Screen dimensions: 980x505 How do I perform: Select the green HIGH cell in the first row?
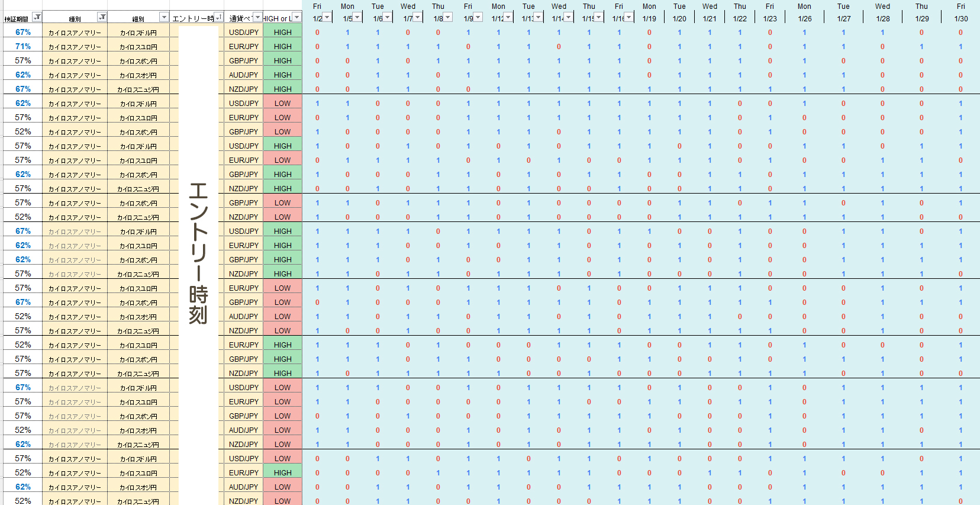coord(283,32)
